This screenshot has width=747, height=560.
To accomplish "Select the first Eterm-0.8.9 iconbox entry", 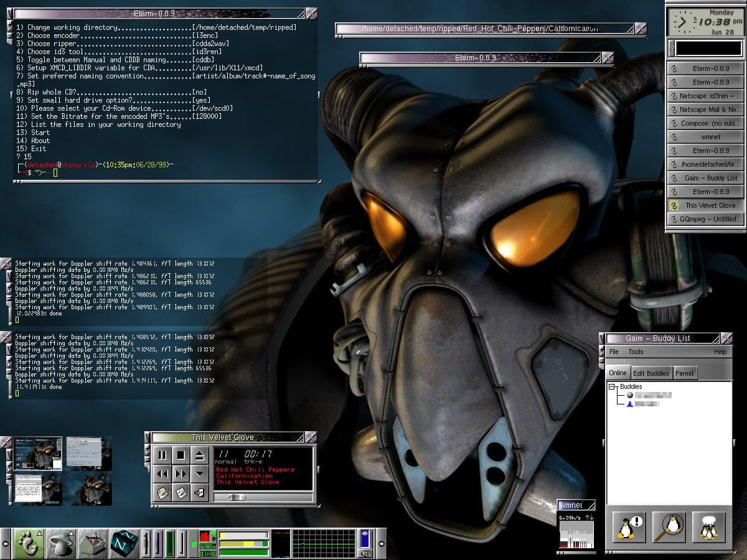I will click(705, 68).
